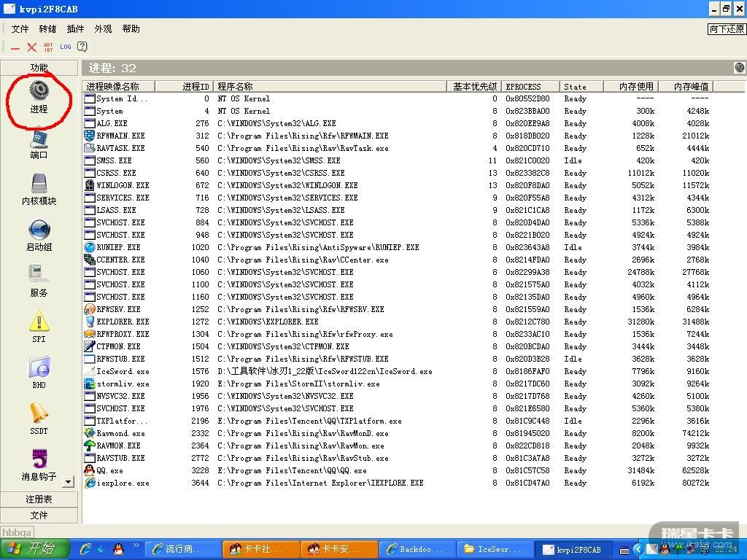Sort by 内存使用 column header
The width and height of the screenshot is (747, 560).
tap(632, 86)
